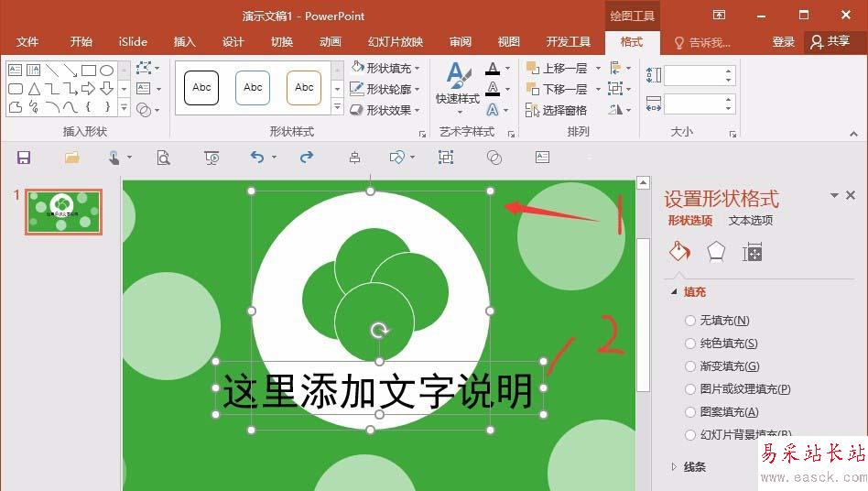Select No fill radio option
This screenshot has width=868, height=491.
[689, 320]
